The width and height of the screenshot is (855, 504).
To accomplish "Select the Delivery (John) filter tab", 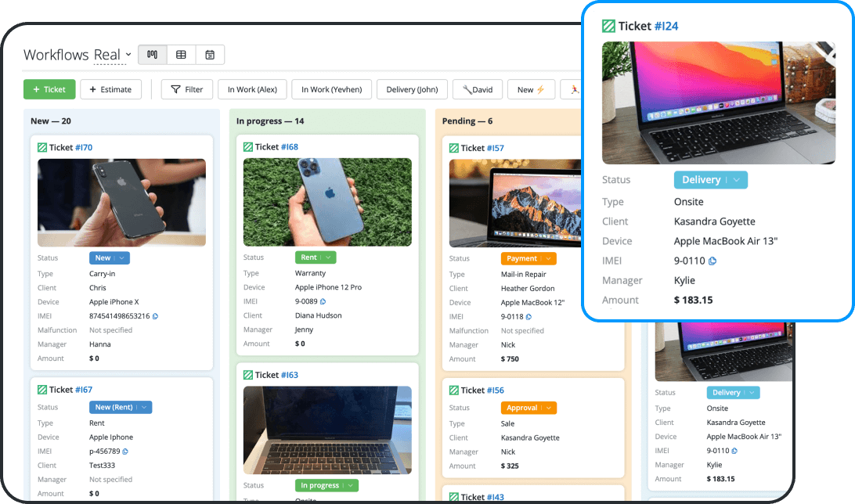I will (412, 88).
